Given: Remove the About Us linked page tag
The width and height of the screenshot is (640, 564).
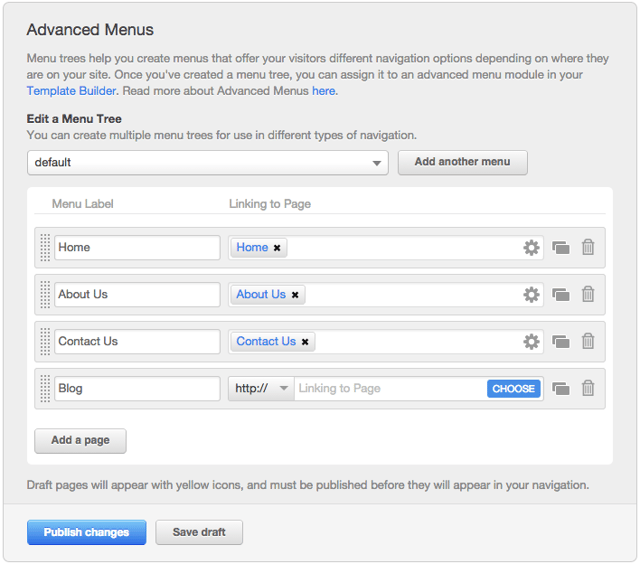Looking at the screenshot, I should tap(295, 295).
